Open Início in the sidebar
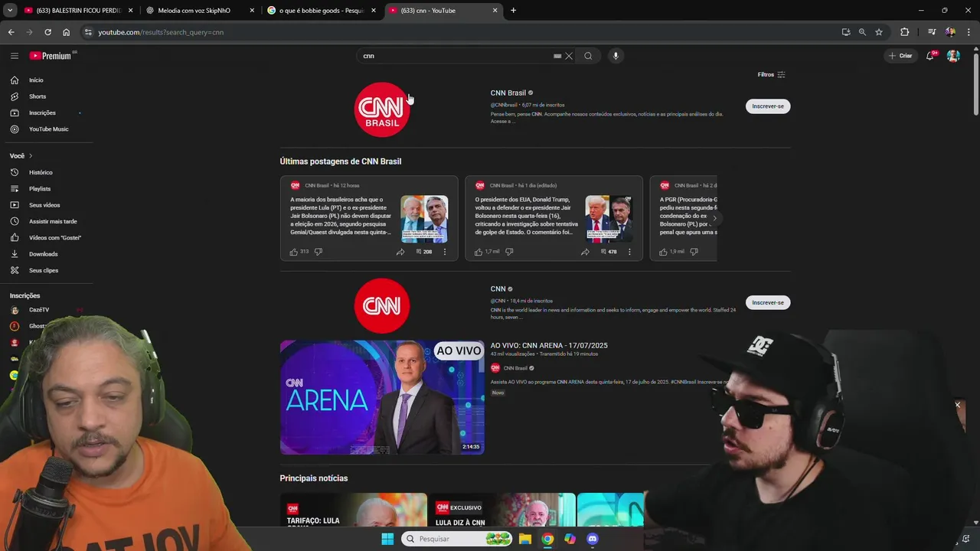This screenshot has width=980, height=551. 36,80
